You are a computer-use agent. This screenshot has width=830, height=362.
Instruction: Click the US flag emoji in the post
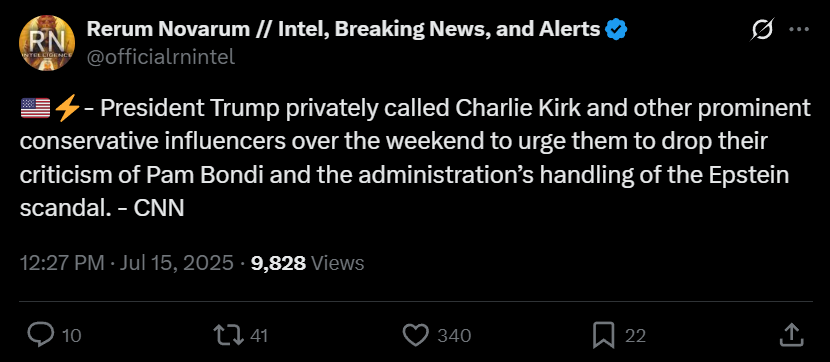click(x=35, y=108)
